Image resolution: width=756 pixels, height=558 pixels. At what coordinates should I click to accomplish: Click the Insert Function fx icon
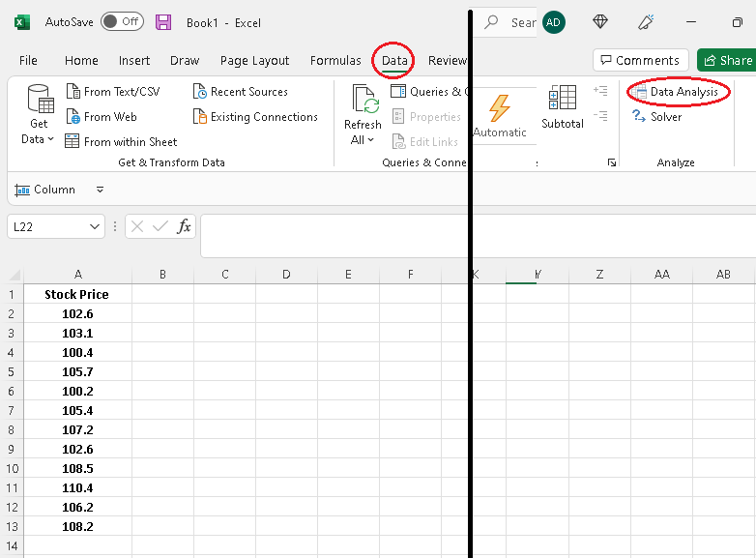[184, 226]
